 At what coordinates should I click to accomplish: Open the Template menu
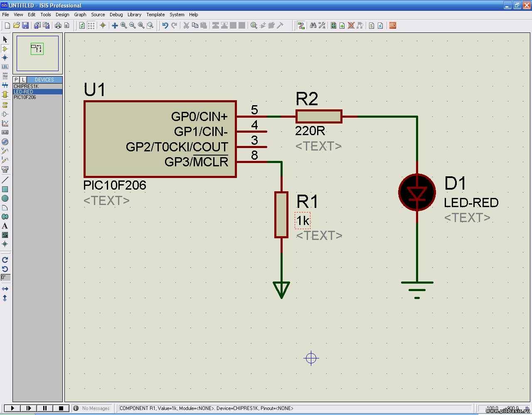pos(155,15)
